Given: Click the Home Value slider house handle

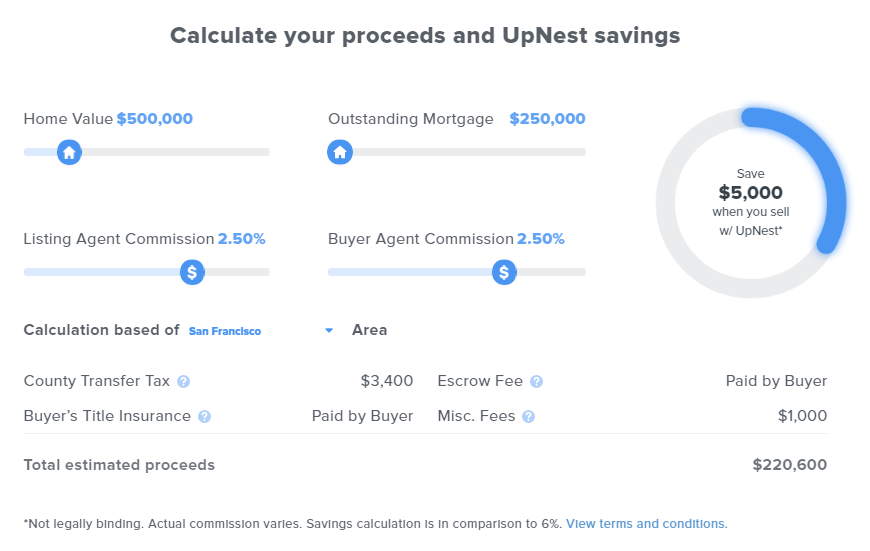Looking at the screenshot, I should 69,152.
